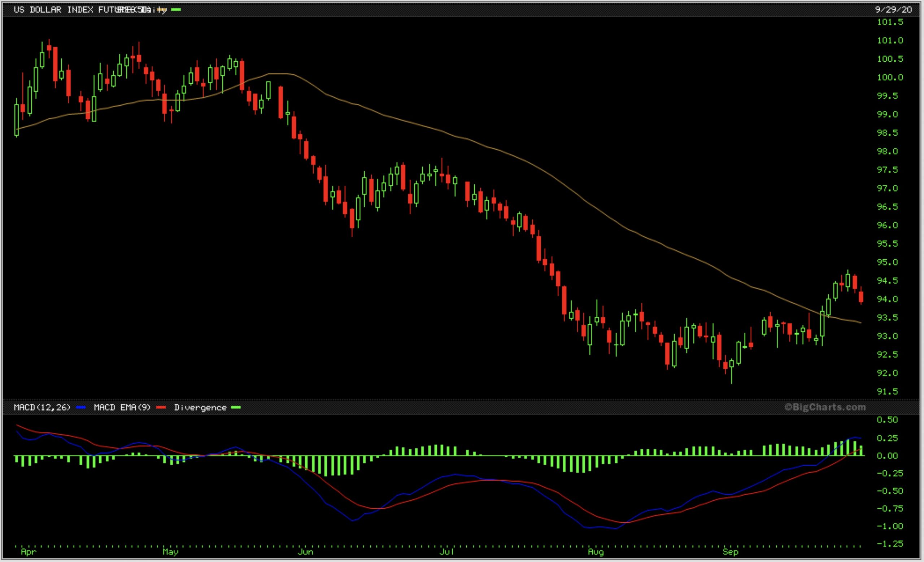Select the Apr month label on axis

coord(29,552)
